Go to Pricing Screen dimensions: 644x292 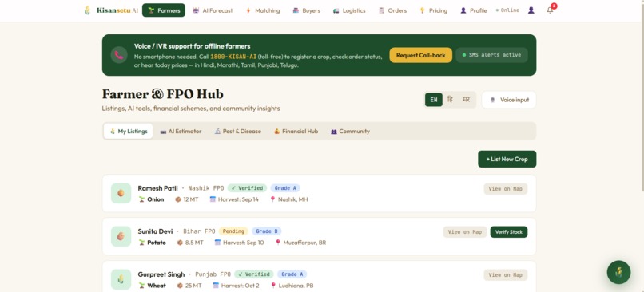point(434,10)
